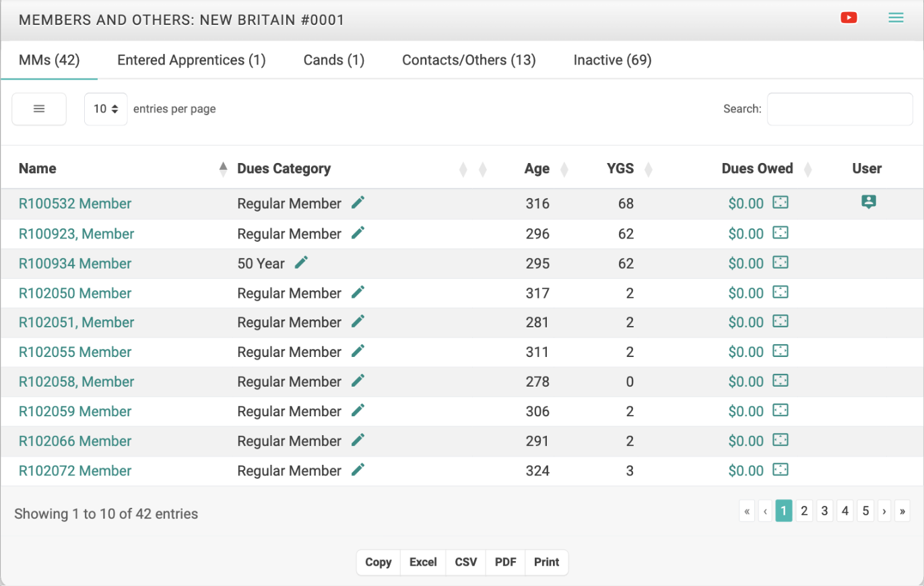Export the table to Excel

[x=423, y=562]
